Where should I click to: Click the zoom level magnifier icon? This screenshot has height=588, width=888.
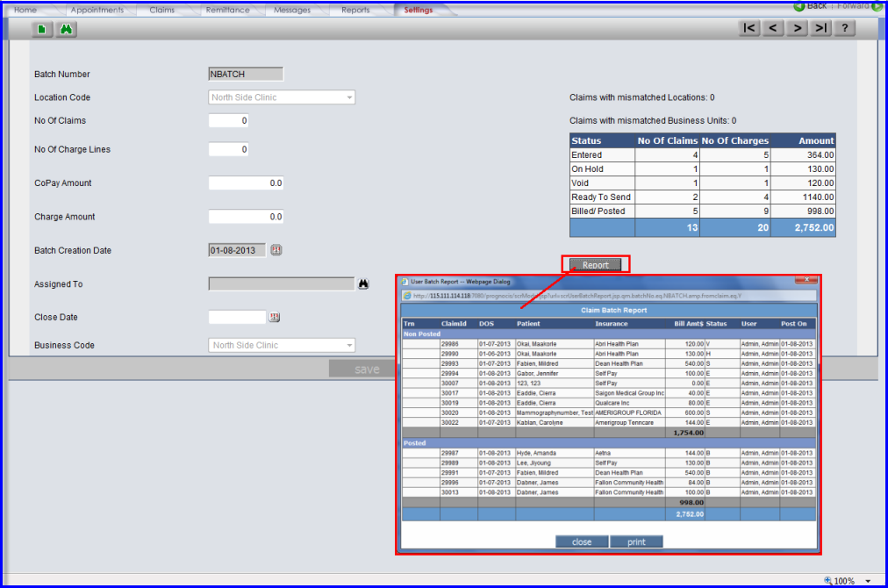828,581
